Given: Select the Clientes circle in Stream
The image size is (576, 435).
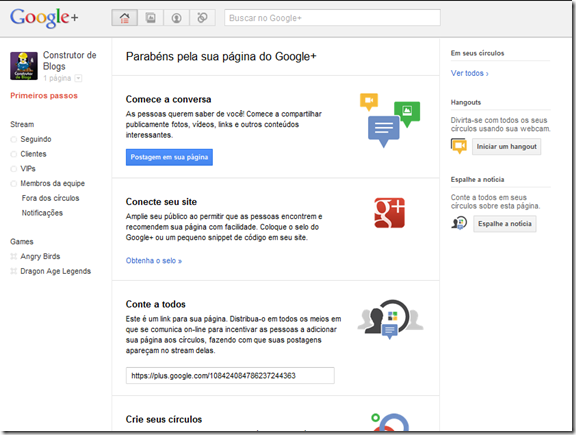Looking at the screenshot, I should click(33, 154).
